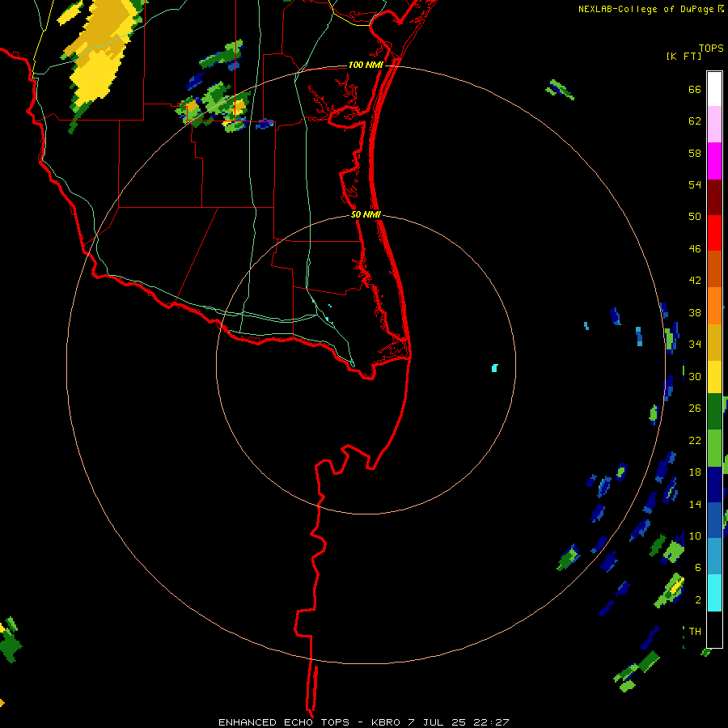Click the light pink 62 kft legend swatch
The width and height of the screenshot is (728, 728).
coord(714,125)
